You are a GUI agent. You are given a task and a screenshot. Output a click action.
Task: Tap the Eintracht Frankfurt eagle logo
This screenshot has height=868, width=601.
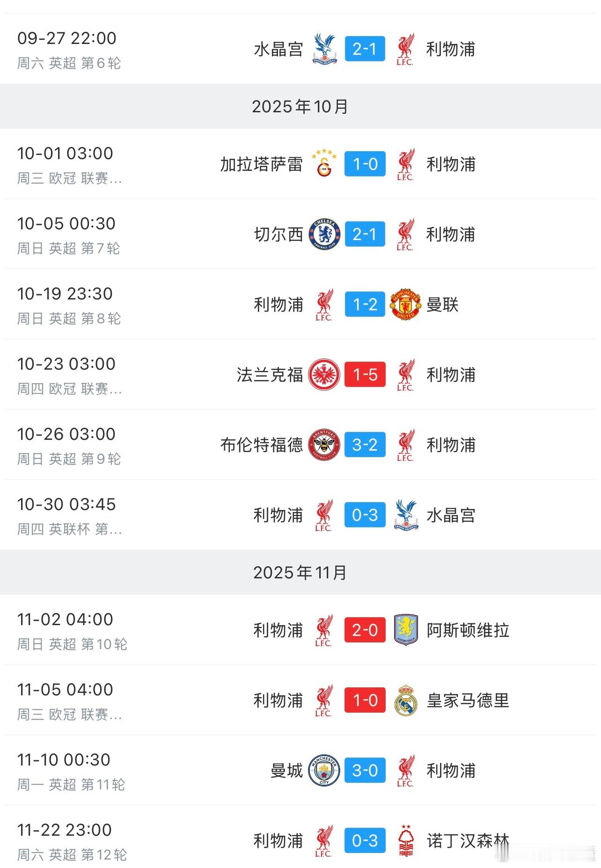pos(324,374)
